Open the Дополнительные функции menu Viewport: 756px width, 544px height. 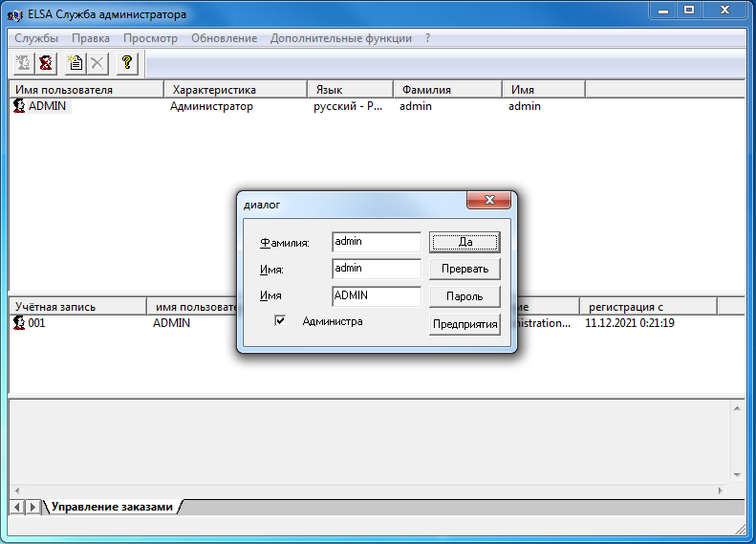pos(341,38)
